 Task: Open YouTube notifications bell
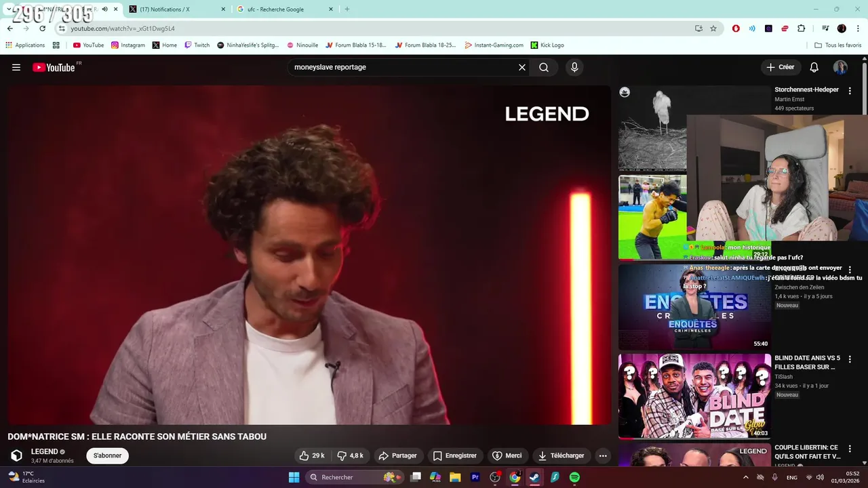(814, 67)
